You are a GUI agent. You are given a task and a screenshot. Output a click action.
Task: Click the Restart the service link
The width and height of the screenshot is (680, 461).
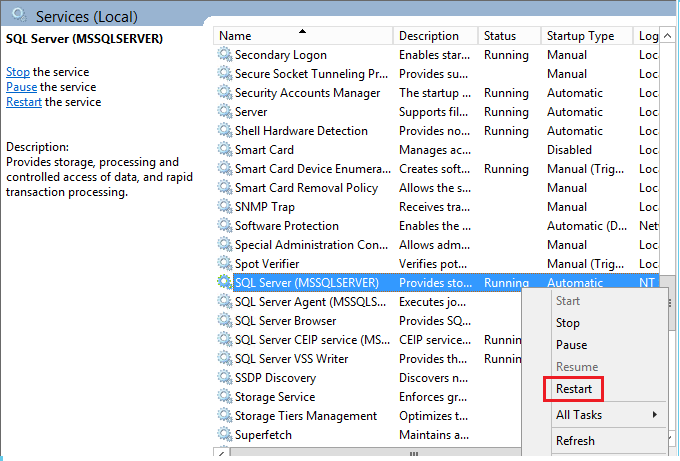(24, 102)
